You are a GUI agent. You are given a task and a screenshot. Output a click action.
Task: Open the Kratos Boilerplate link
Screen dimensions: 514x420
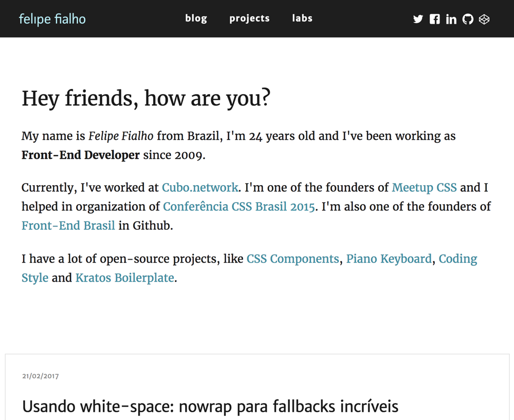tap(125, 278)
